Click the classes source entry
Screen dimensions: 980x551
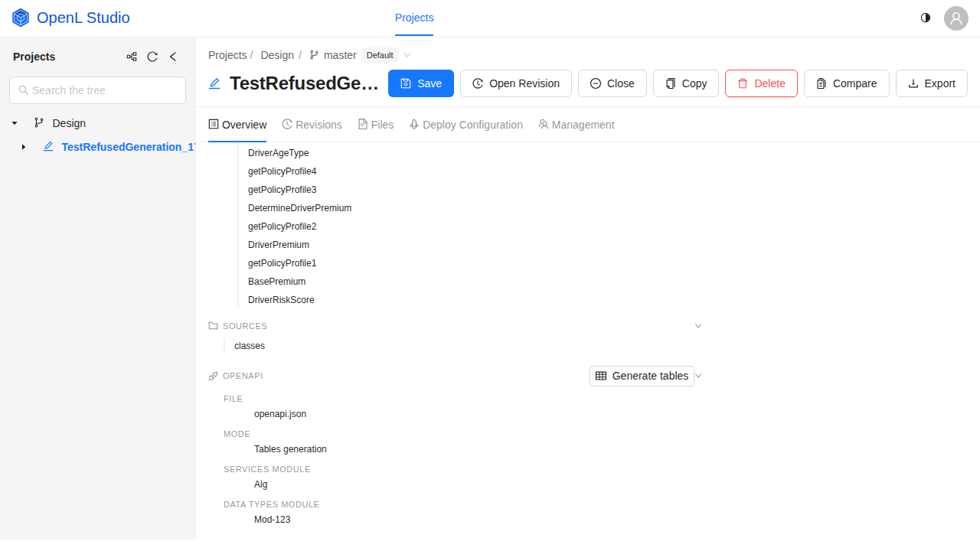(x=250, y=346)
